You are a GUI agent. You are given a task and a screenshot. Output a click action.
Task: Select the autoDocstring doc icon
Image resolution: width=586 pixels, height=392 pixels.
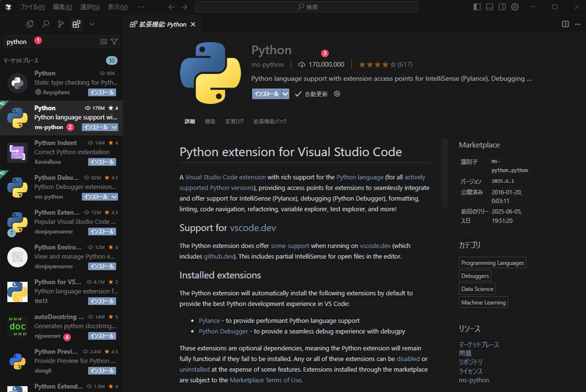point(17,327)
